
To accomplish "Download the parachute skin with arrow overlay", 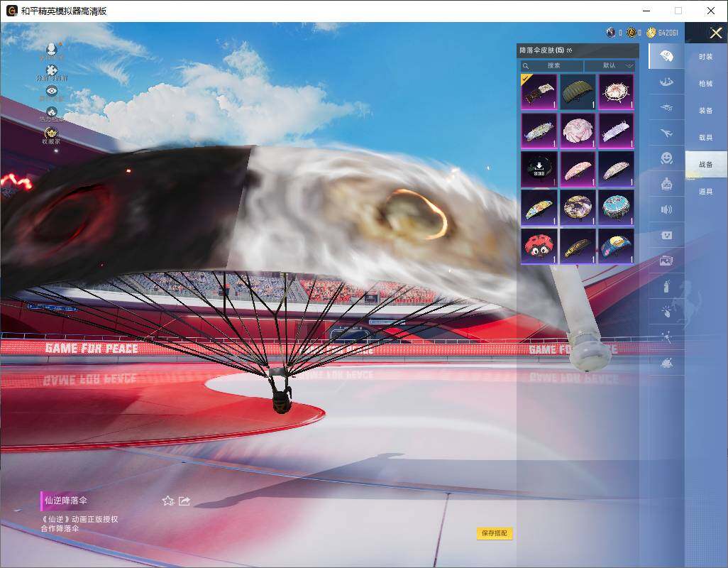I will pos(539,169).
